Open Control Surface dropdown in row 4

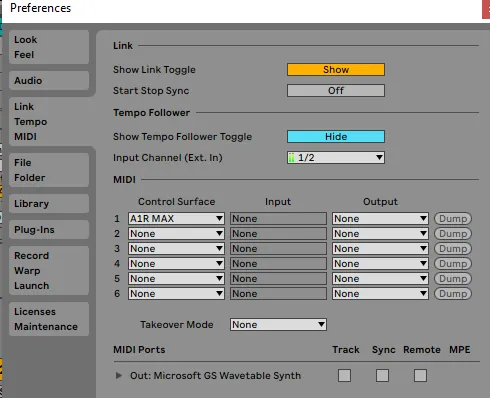(176, 263)
